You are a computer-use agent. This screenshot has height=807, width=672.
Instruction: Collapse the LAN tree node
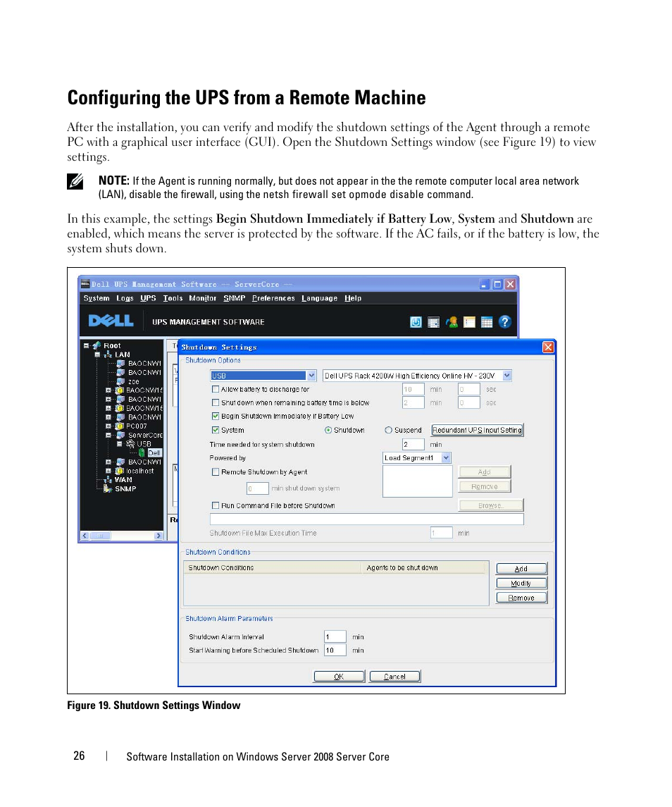[x=97, y=355]
